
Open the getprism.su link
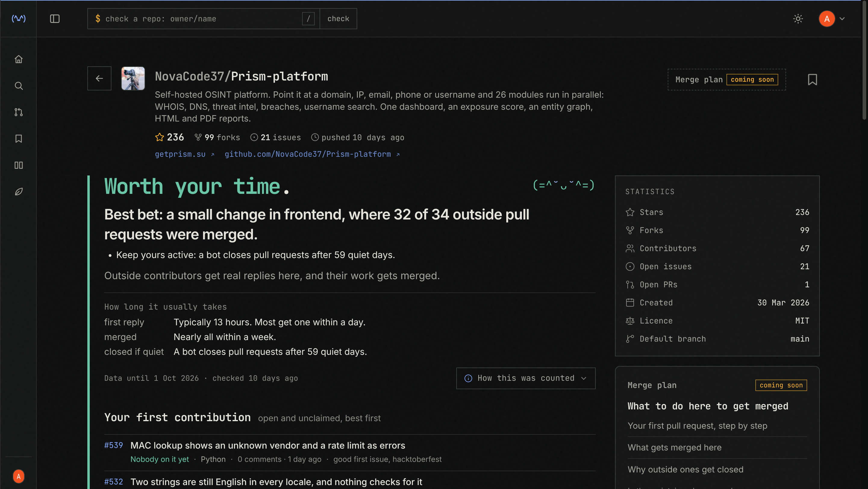(x=185, y=154)
